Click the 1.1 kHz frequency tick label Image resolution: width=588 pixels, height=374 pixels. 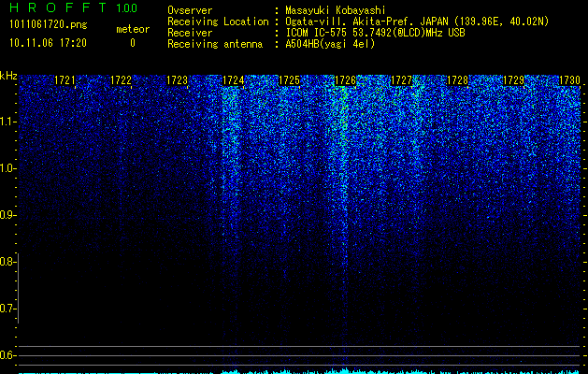pyautogui.click(x=7, y=122)
